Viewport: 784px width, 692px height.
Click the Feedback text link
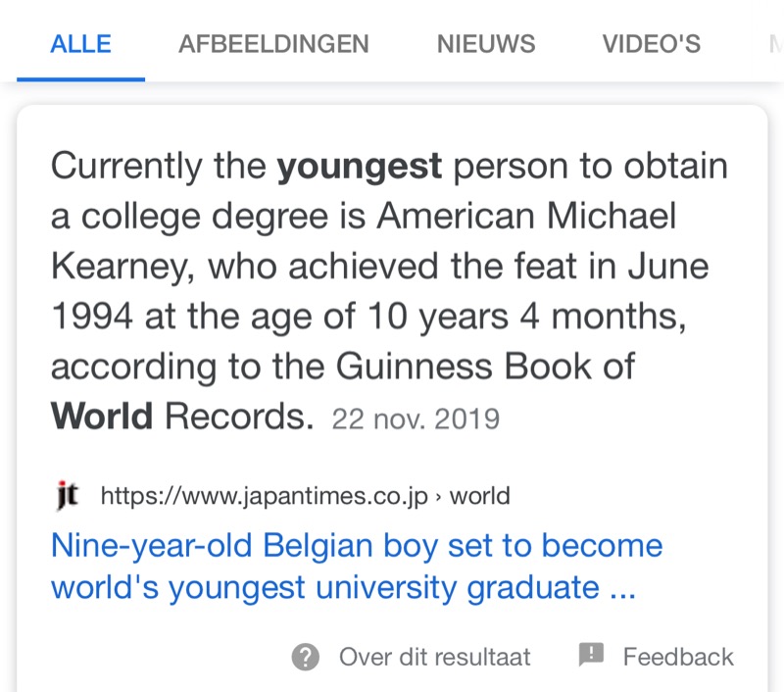pyautogui.click(x=678, y=657)
